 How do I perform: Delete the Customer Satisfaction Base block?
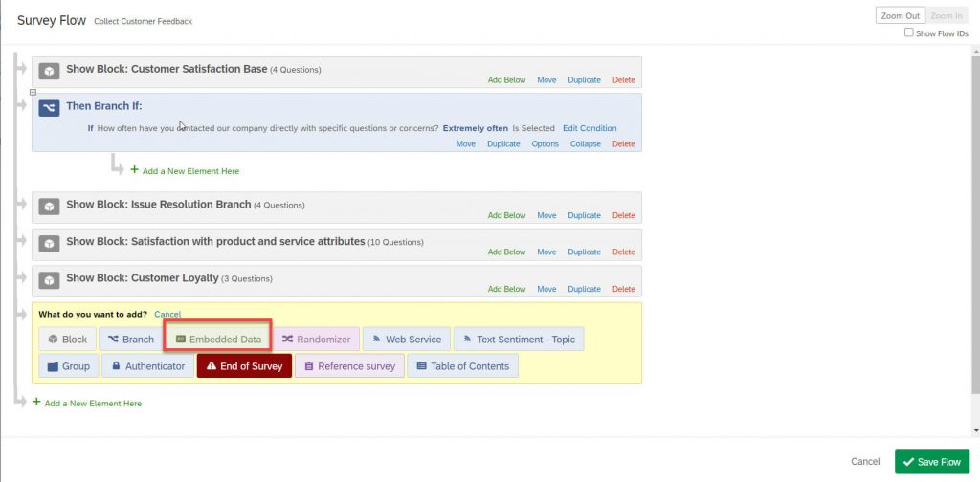click(x=624, y=80)
